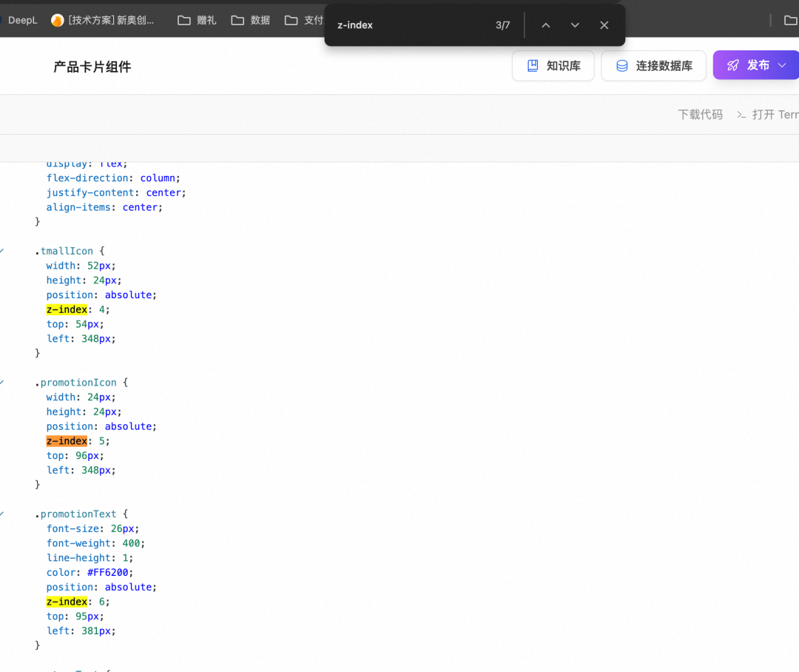
Task: Click the rocket icon on publish button
Action: [733, 65]
